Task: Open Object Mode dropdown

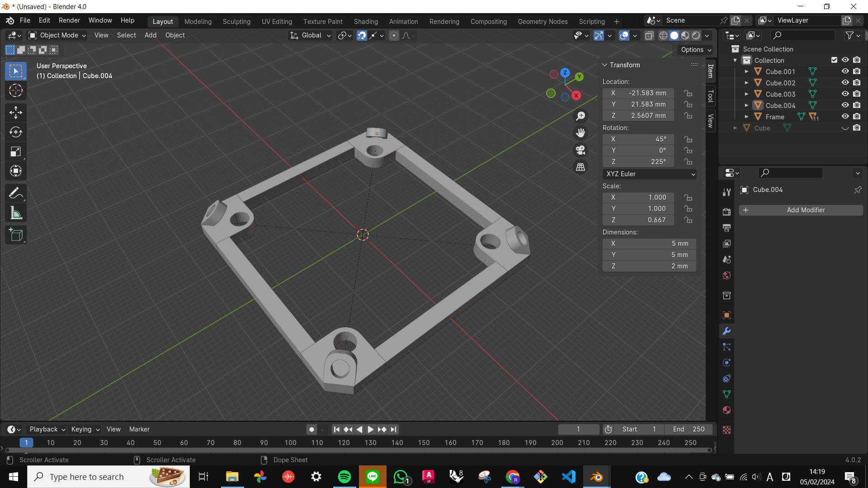Action: (x=57, y=35)
